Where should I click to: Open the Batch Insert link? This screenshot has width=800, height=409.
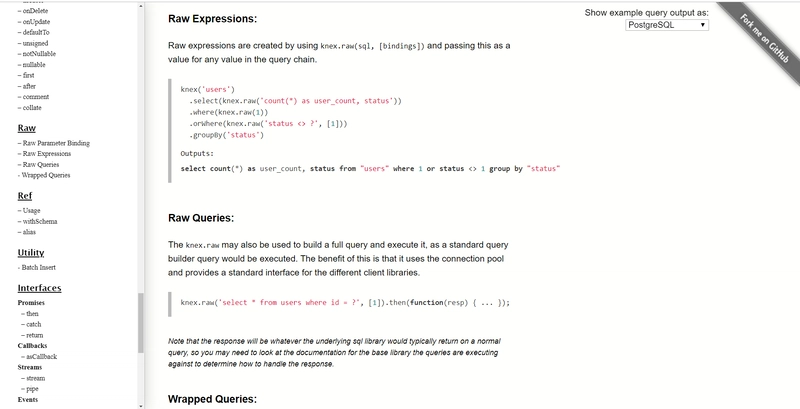[39, 267]
